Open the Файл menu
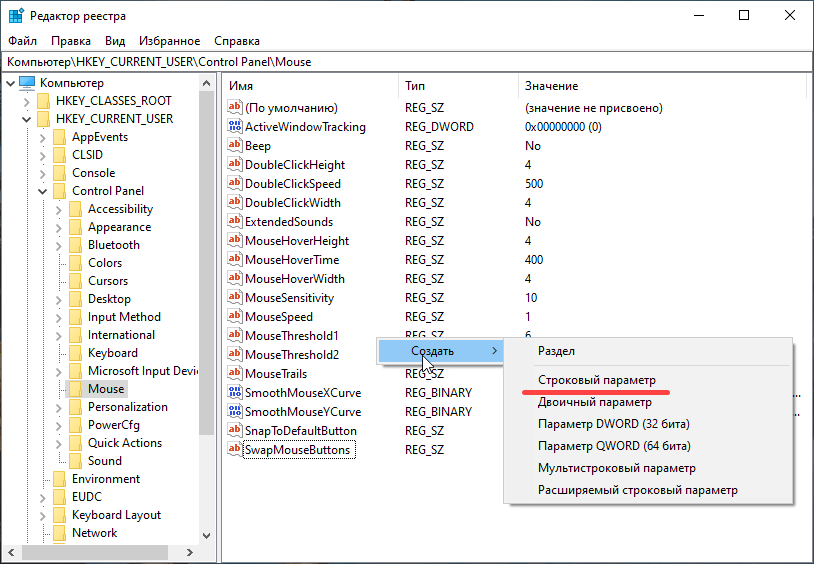 (22, 41)
